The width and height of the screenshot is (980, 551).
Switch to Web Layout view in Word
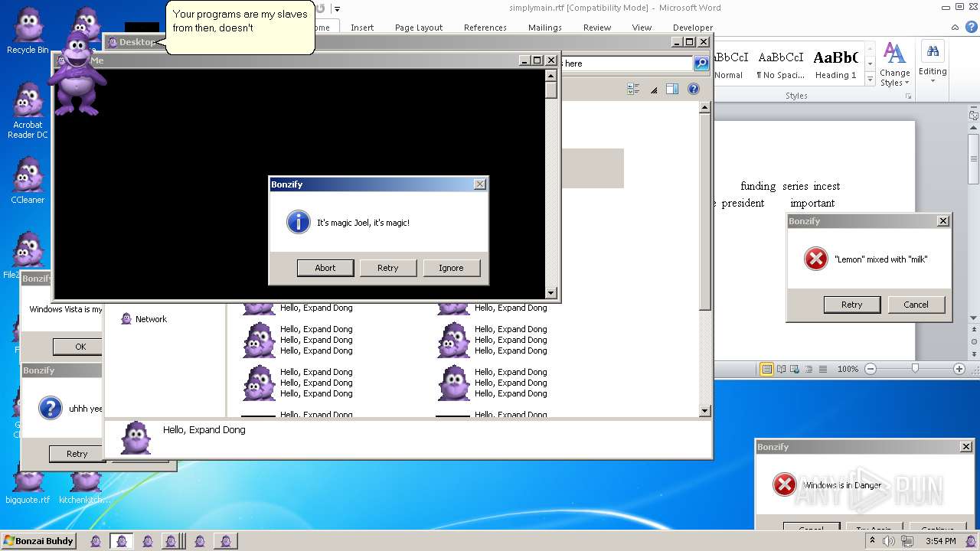coord(795,369)
